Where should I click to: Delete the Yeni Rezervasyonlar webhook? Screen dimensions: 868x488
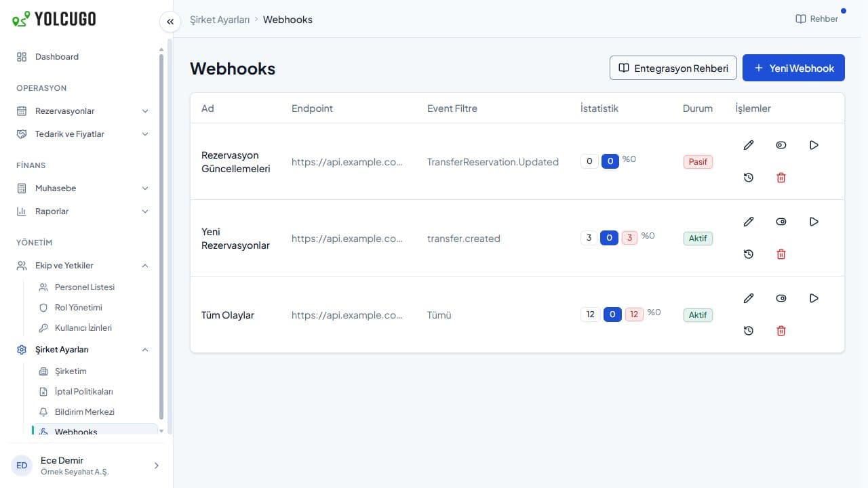click(x=781, y=254)
